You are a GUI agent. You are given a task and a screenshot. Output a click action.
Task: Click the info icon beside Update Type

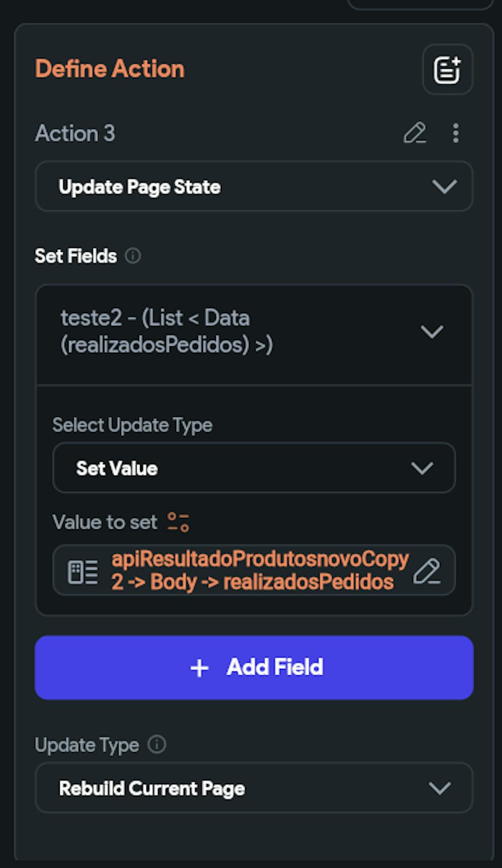[x=157, y=744]
